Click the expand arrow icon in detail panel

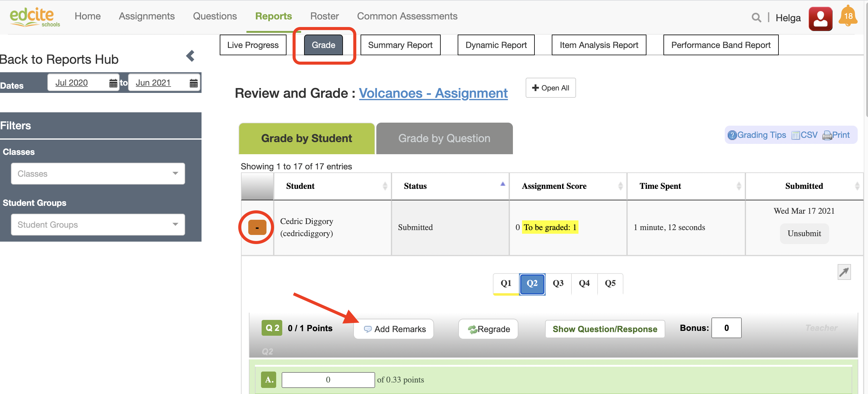[x=844, y=272]
